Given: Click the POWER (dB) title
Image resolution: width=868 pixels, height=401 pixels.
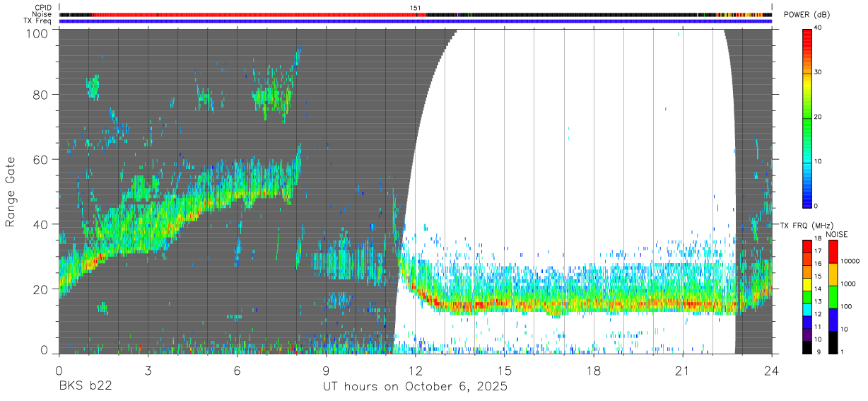Looking at the screenshot, I should 807,15.
